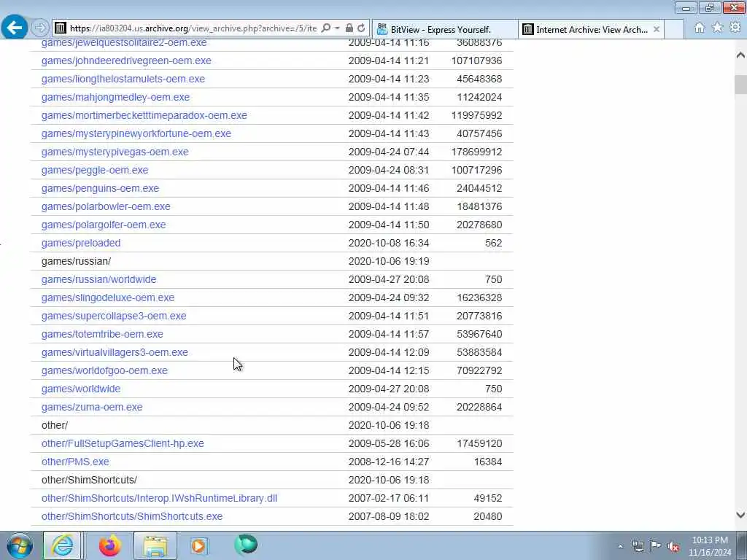The width and height of the screenshot is (747, 560).
Task: Open games/polargolfer-oem.exe link
Action: coord(104,225)
